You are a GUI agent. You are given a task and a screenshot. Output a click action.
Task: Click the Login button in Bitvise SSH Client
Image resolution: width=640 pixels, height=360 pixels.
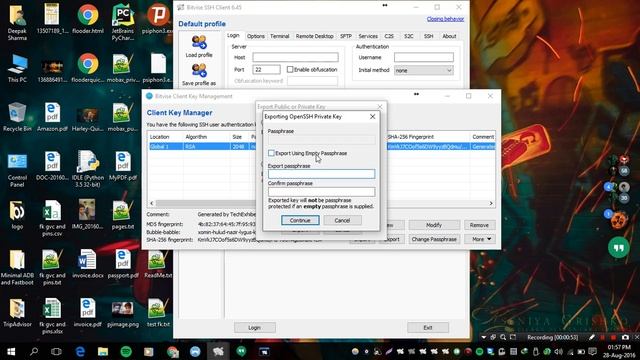255,327
